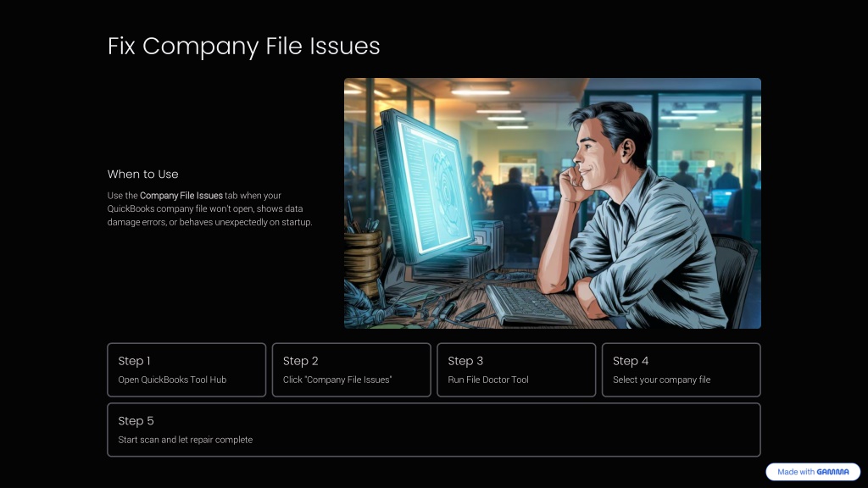
Task: Open the office illustration image
Action: (553, 203)
